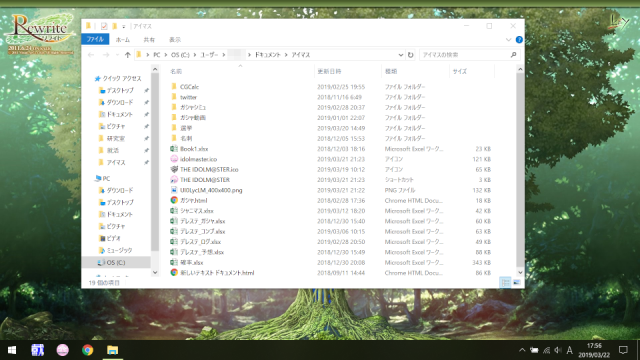Click the search magnifier icon
Screen dimensions: 640x360
coord(513,55)
